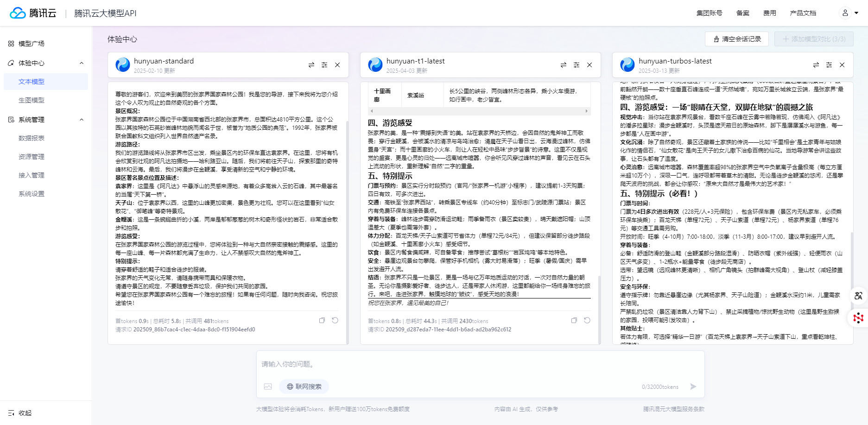
Task: Copy the hunyuan-standard response
Action: (x=322, y=320)
